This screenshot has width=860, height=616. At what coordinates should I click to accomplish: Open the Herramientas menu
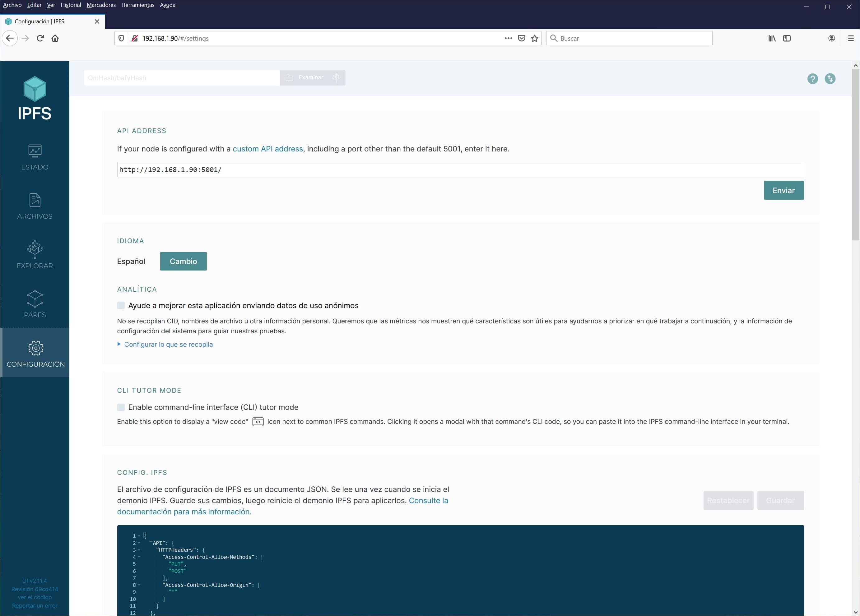click(x=138, y=5)
